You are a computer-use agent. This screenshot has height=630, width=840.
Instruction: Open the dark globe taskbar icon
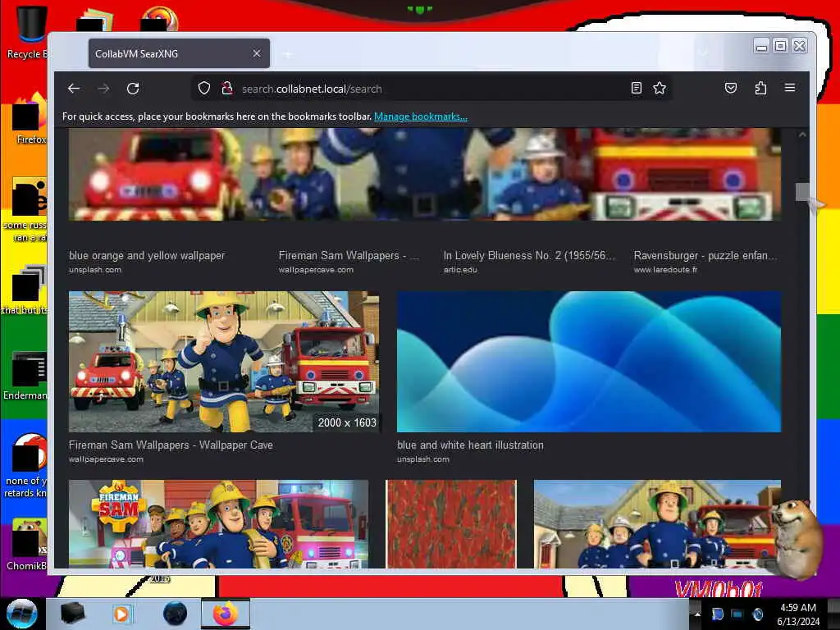175,614
